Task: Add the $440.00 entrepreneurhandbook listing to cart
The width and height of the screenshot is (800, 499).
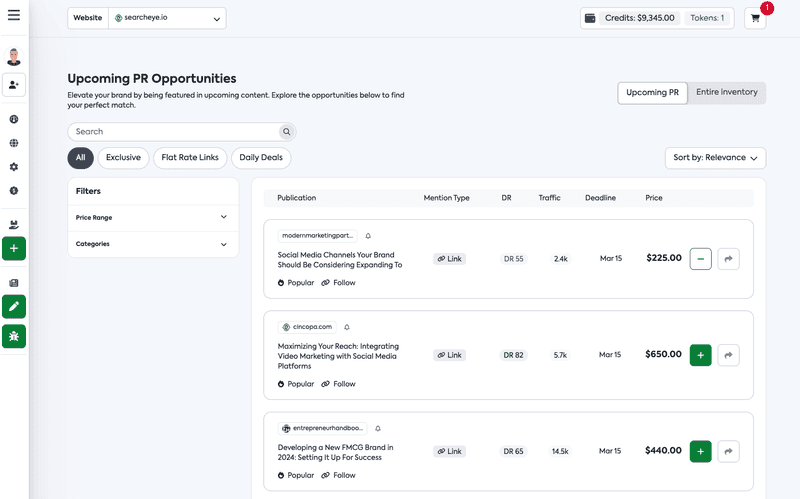Action: (x=701, y=452)
